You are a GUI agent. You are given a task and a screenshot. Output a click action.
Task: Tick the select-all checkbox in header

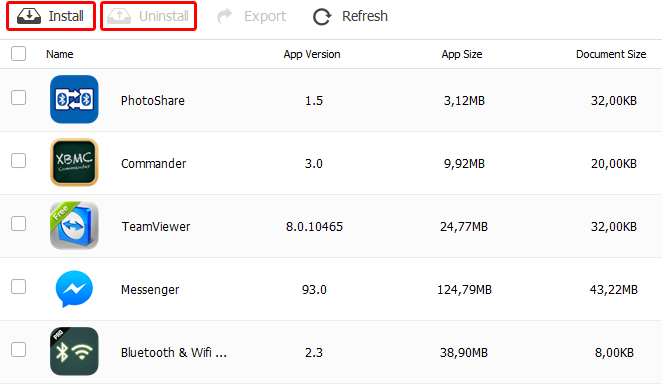click(19, 54)
